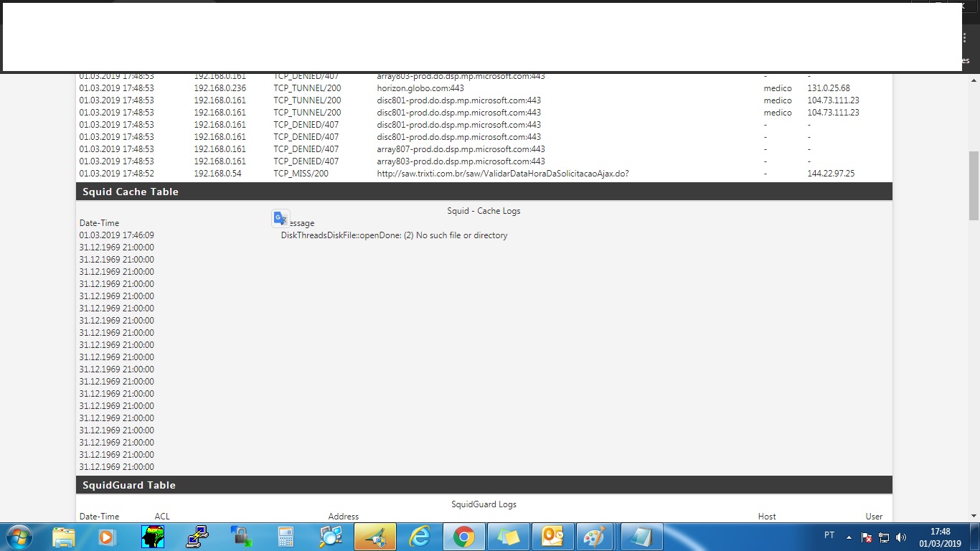Launch Windows Media Player from the taskbar
This screenshot has width=980, height=551.
click(107, 537)
